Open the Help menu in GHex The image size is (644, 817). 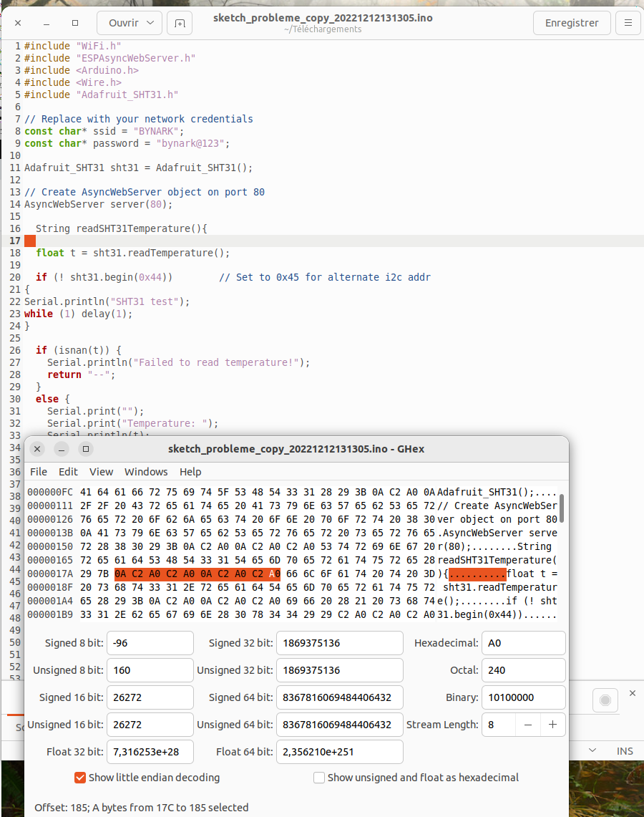[190, 472]
